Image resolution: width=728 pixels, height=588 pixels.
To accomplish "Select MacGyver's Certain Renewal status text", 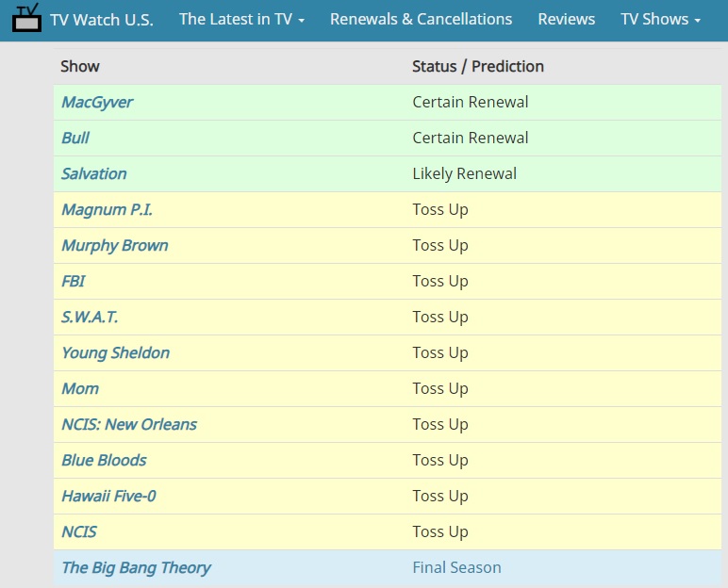I will click(471, 102).
